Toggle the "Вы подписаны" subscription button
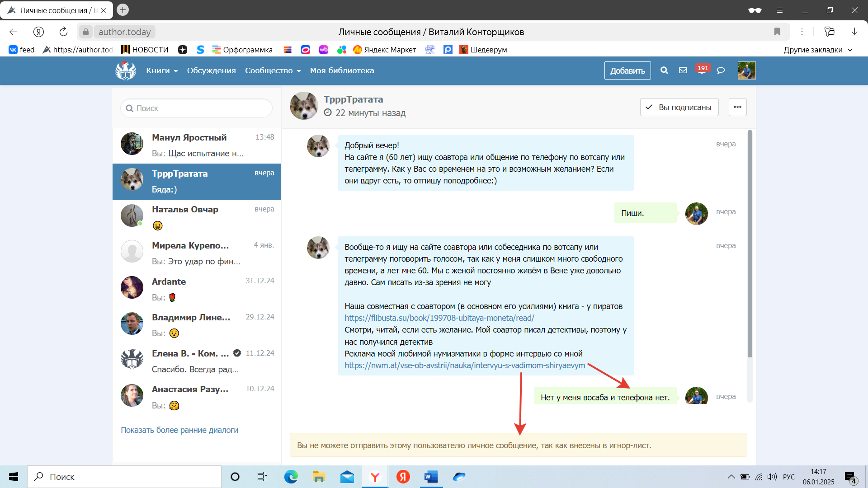 (679, 108)
